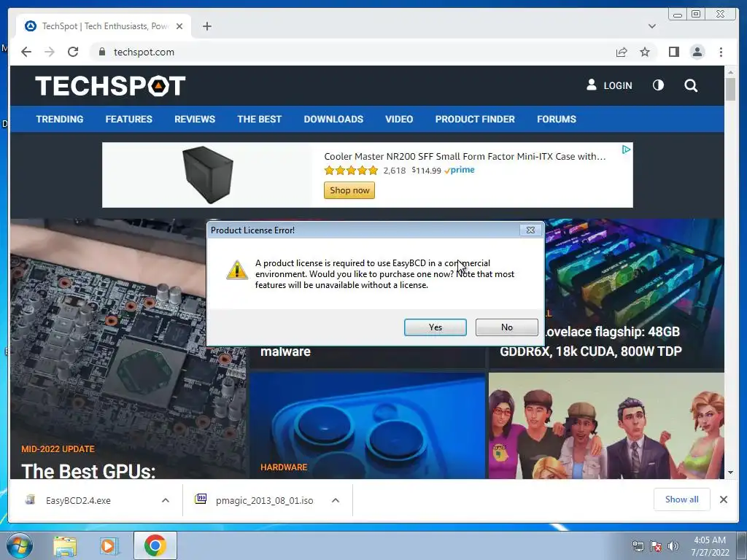The height and width of the screenshot is (560, 747).
Task: Open Chrome's side panel icon
Action: point(673,52)
